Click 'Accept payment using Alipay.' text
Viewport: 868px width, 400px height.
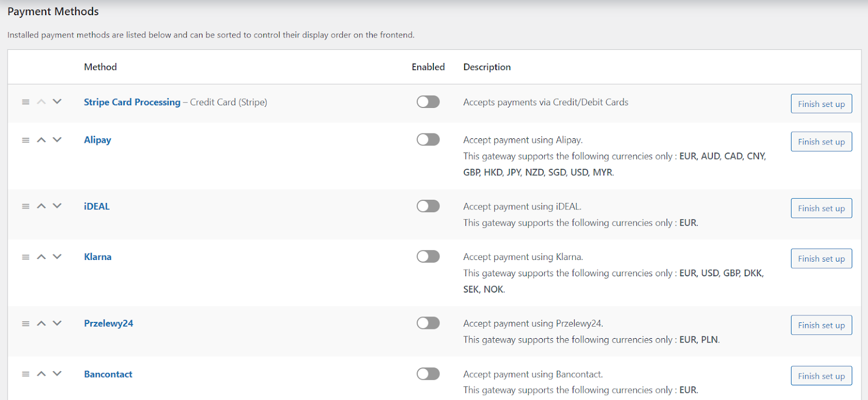pos(523,140)
